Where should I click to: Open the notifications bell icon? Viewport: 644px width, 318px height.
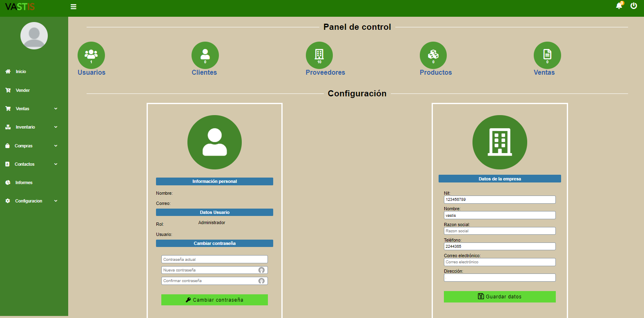(x=619, y=6)
